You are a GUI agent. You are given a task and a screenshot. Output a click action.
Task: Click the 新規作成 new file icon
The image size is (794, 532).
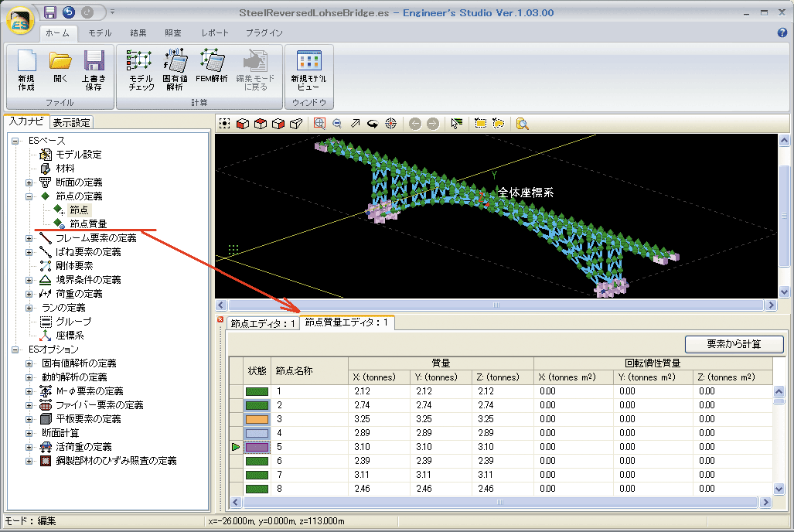point(27,70)
